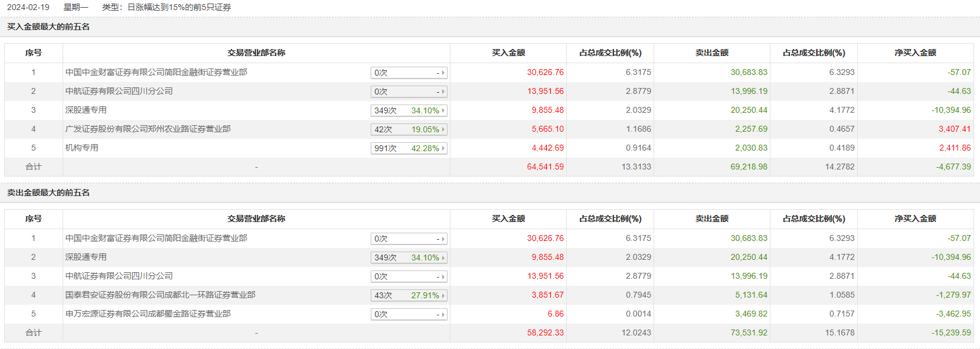
Task: Select 深股通专用 in the buy top-five table
Action: click(x=86, y=110)
